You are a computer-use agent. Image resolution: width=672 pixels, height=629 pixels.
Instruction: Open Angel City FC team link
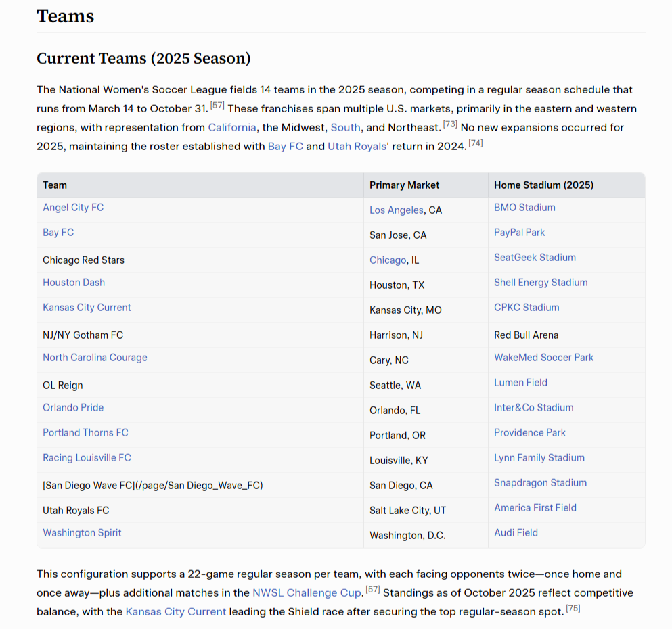point(73,208)
